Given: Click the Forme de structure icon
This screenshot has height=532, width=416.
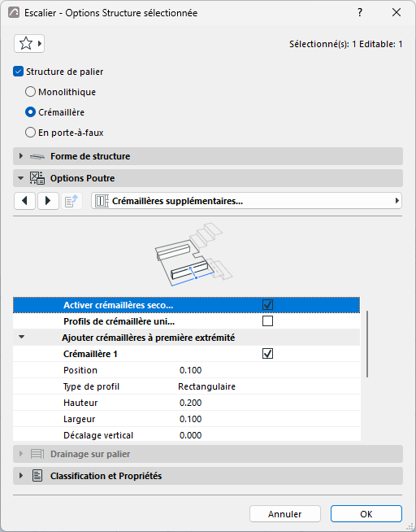Looking at the screenshot, I should coord(37,156).
